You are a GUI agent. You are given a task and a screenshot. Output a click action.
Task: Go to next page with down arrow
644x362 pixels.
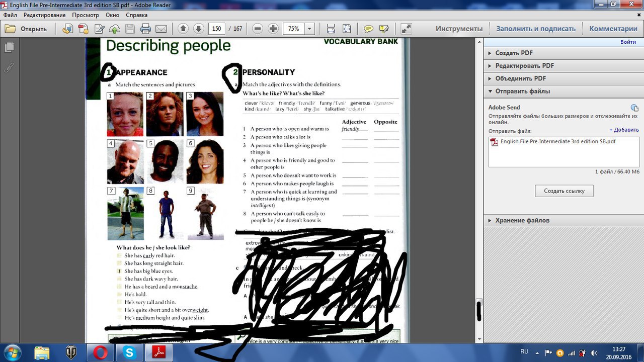click(198, 29)
